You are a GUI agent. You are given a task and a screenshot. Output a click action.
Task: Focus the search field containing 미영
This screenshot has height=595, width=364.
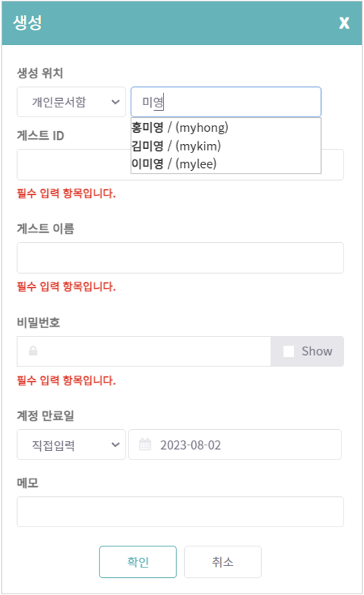[x=226, y=102]
